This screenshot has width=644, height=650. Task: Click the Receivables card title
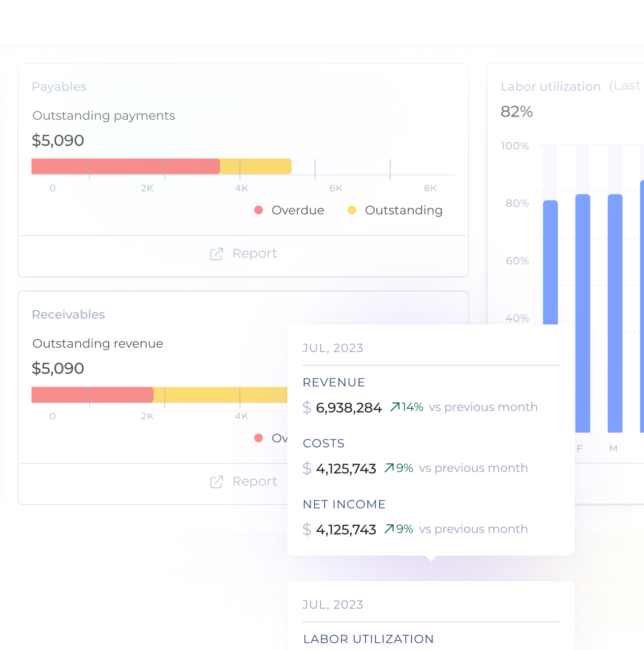[x=68, y=315]
